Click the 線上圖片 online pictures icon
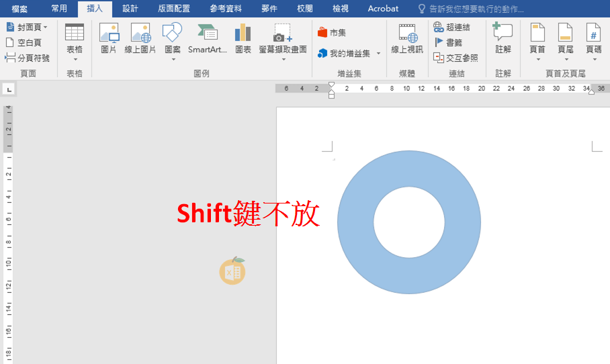610x364 pixels. tap(140, 33)
